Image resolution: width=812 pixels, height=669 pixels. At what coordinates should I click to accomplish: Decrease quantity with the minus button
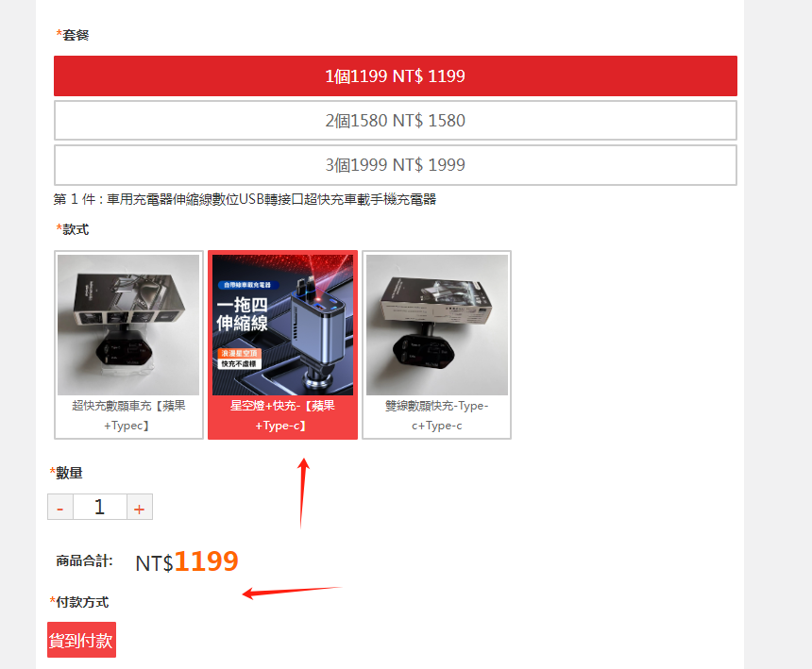coord(60,507)
